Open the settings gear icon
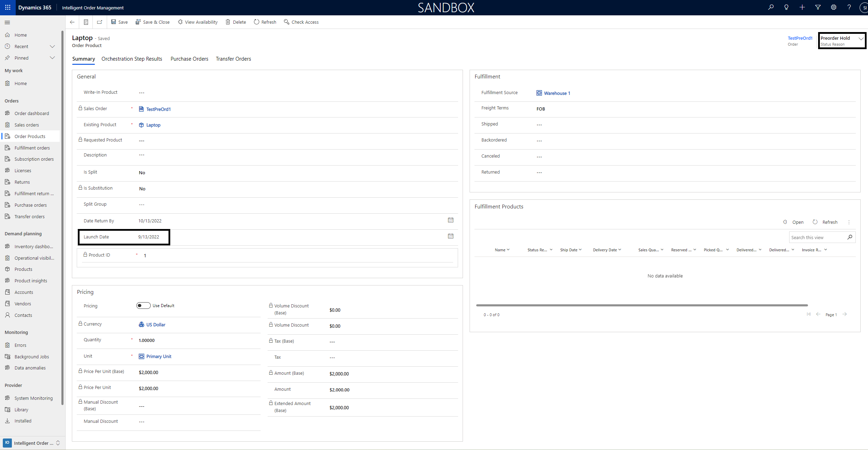 click(833, 7)
